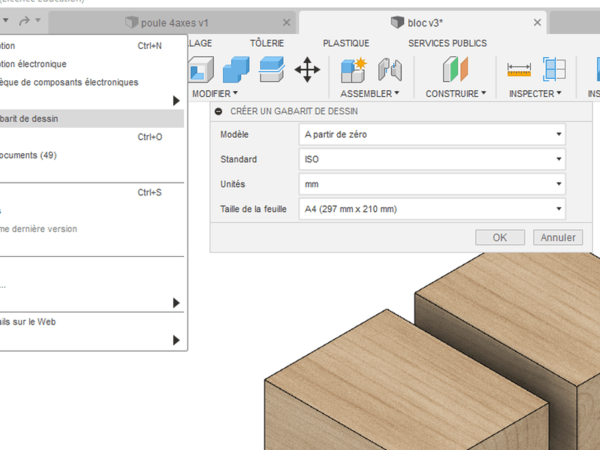600x450 pixels.
Task: Click the first blue cube modify icon
Action: [x=236, y=69]
